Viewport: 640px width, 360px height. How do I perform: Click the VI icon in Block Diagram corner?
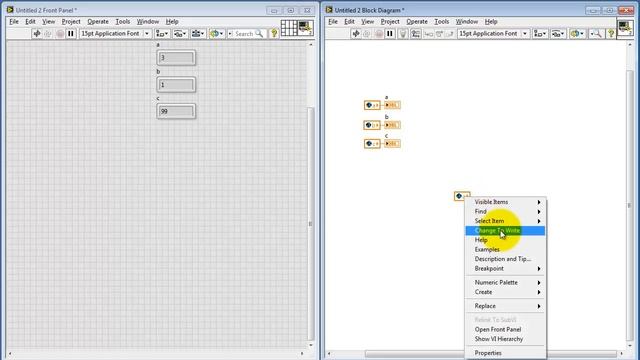(625, 28)
